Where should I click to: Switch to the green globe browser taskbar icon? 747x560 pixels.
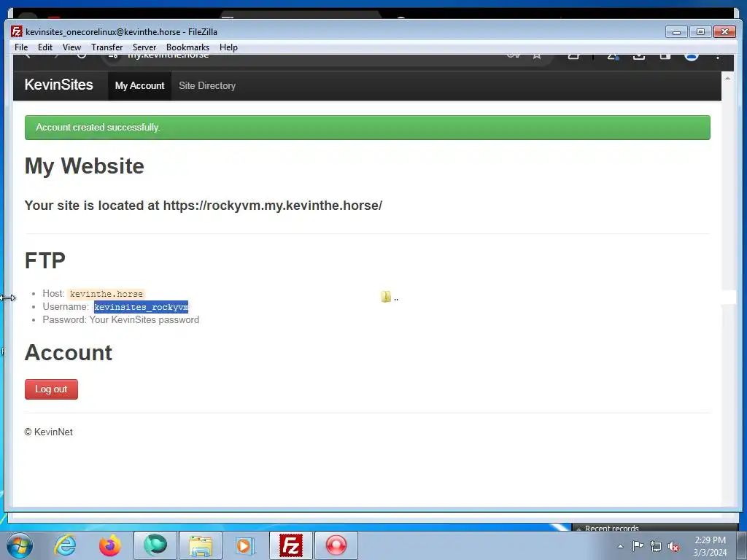tap(155, 545)
